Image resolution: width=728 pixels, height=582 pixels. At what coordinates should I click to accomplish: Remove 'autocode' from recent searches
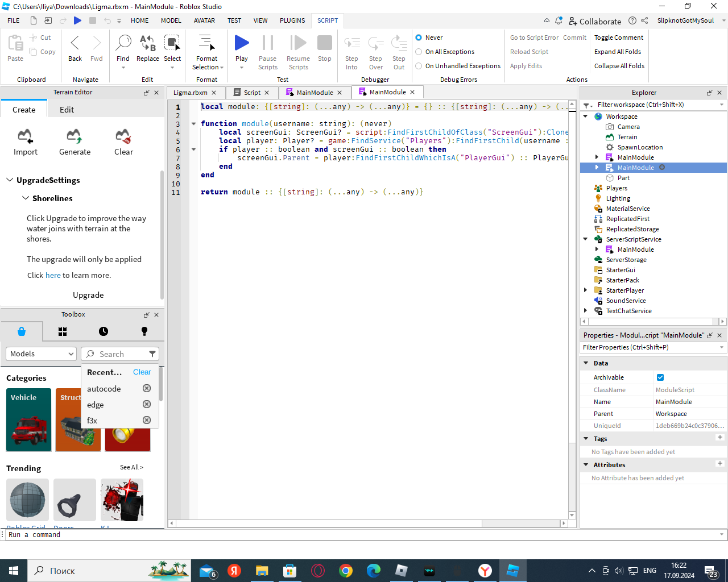click(x=147, y=388)
